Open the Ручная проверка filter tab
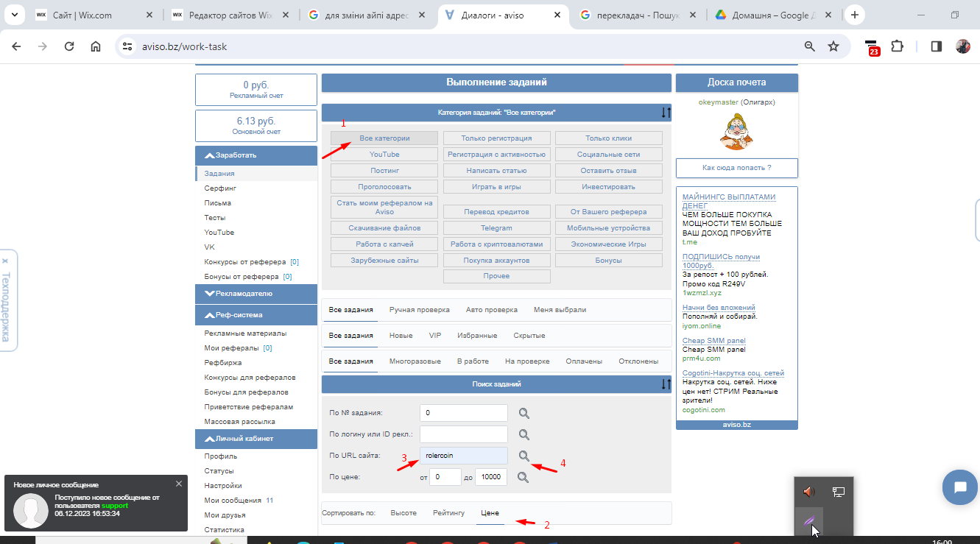 pos(420,310)
